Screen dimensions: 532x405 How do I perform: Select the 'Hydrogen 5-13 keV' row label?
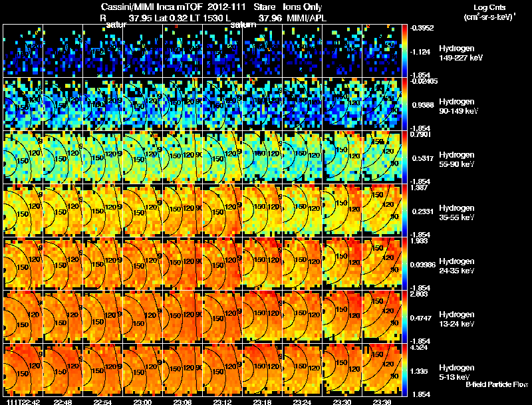tap(457, 372)
